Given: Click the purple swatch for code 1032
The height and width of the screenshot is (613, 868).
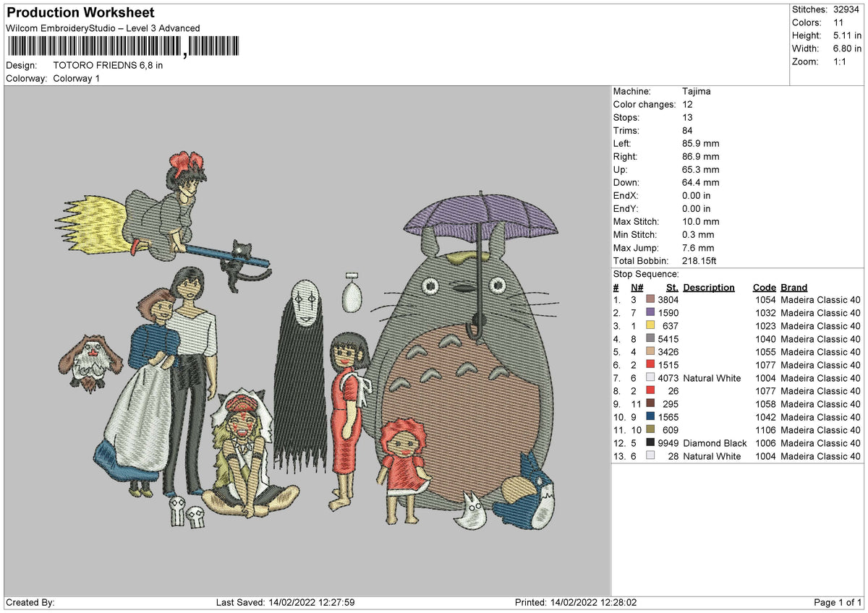Looking at the screenshot, I should point(651,313).
